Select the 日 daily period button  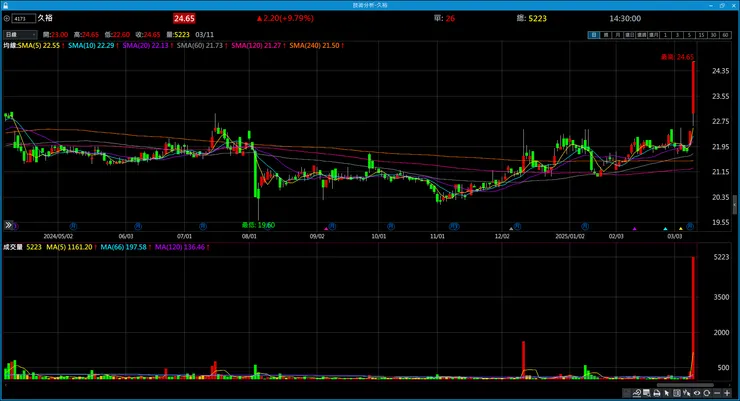[x=593, y=35]
